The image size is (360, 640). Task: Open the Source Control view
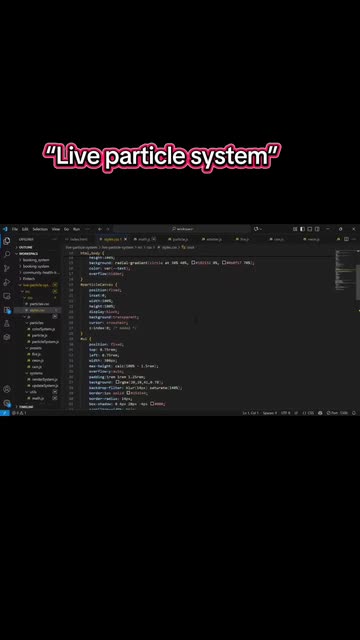point(7,268)
